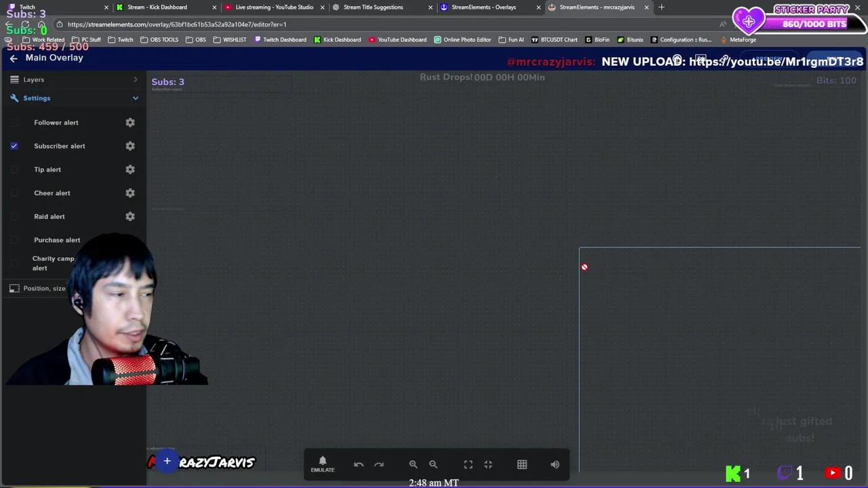Open the OBS bookmarks folder
This screenshot has height=488, width=868.
click(x=196, y=39)
